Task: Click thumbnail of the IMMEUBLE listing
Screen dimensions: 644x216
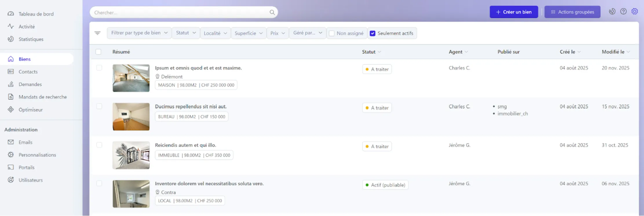Action: pyautogui.click(x=131, y=155)
